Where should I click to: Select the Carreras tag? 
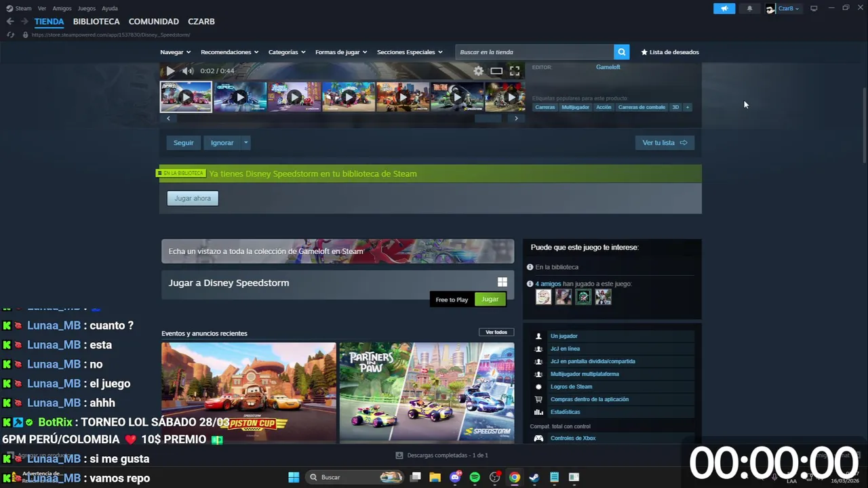[x=545, y=107]
